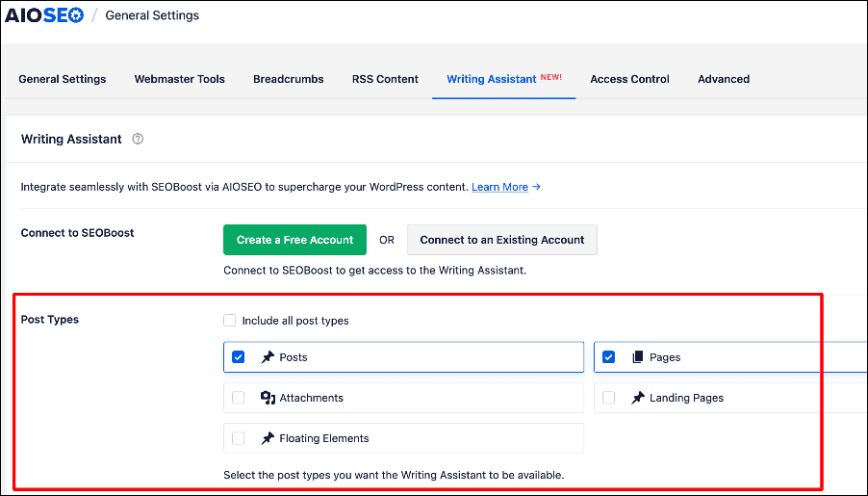Image resolution: width=868 pixels, height=496 pixels.
Task: Click the Writing Assistant section heading
Action: (x=71, y=139)
